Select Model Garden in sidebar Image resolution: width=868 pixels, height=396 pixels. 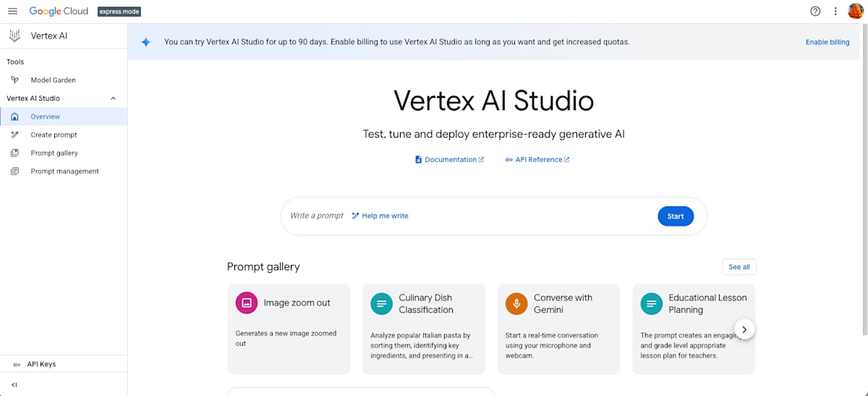64,80
